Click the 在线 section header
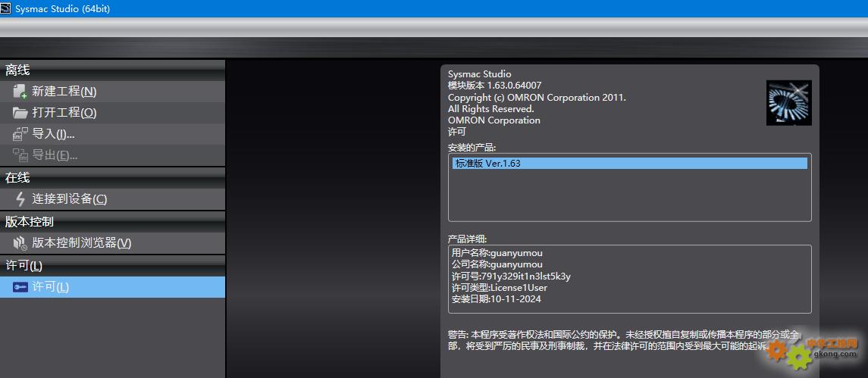 112,178
